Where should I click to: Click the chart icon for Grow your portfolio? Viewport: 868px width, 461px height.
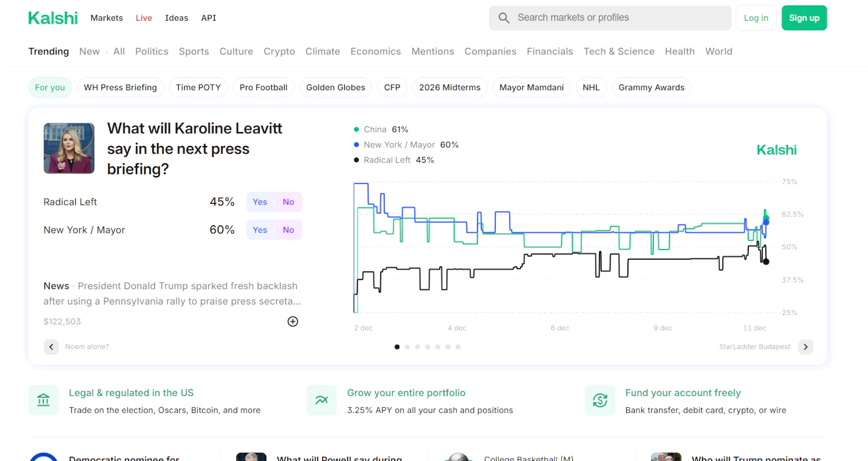[x=322, y=400]
